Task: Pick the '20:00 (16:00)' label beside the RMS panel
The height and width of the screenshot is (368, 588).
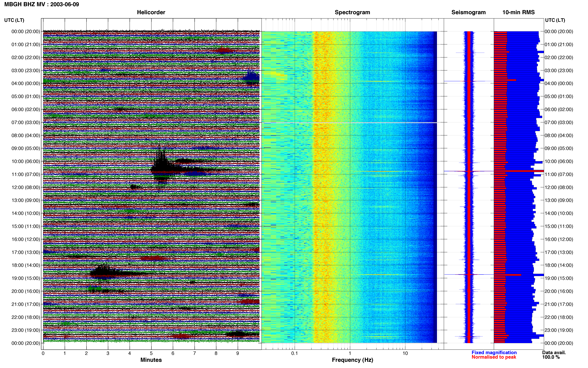Action: click(x=559, y=291)
